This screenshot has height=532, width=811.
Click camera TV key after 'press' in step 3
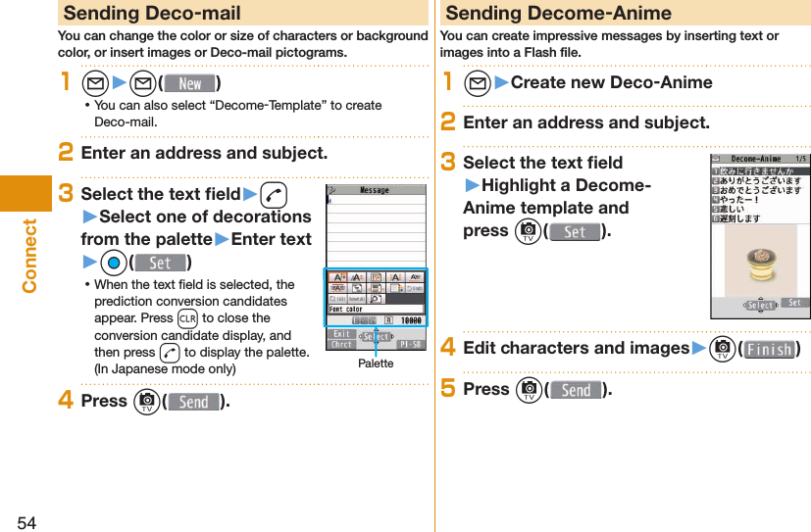[528, 231]
